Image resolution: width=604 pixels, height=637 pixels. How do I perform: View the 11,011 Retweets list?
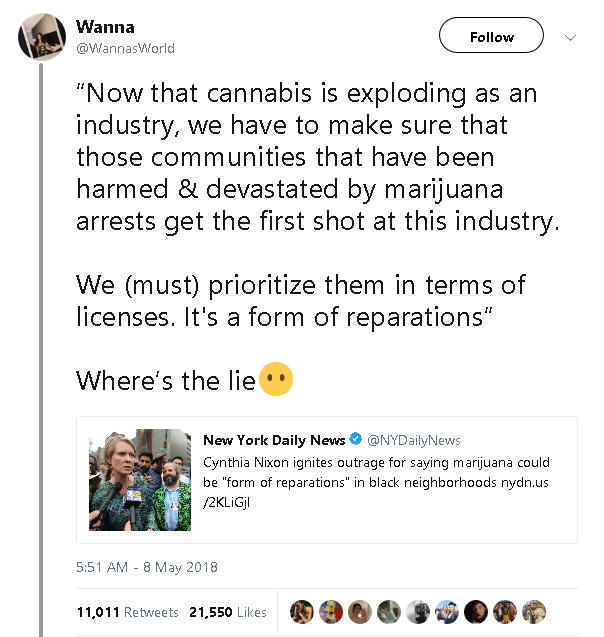point(127,612)
